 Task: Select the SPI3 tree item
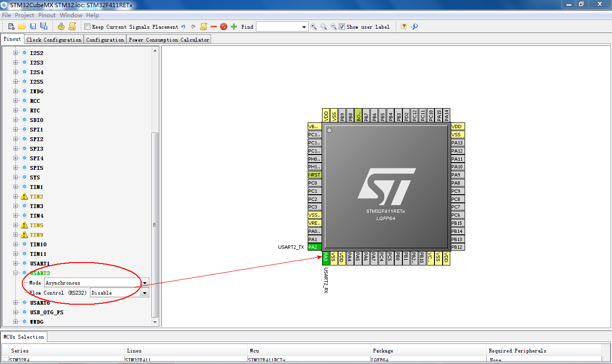pyautogui.click(x=36, y=149)
